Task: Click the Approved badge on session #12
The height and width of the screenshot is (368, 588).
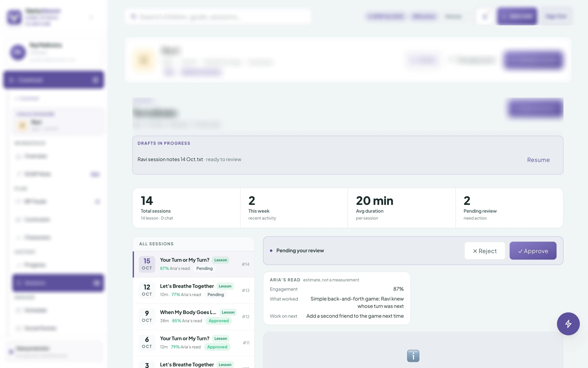Action: (x=219, y=321)
